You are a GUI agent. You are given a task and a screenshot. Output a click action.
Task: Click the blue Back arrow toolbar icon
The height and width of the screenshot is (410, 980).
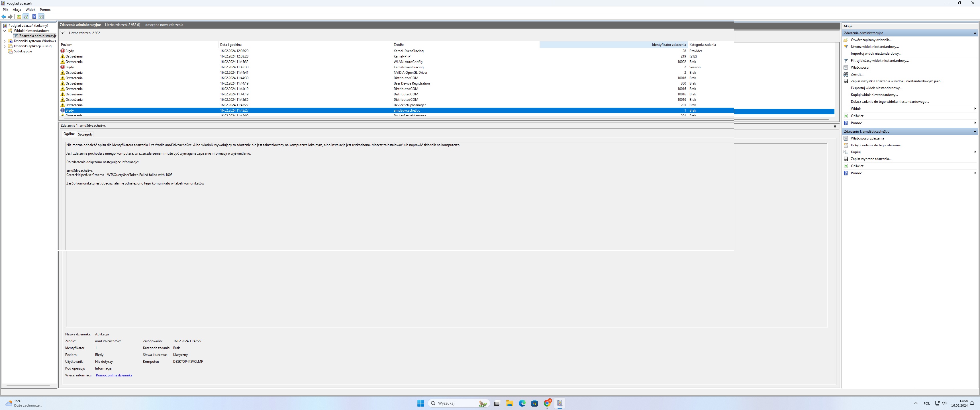point(4,17)
